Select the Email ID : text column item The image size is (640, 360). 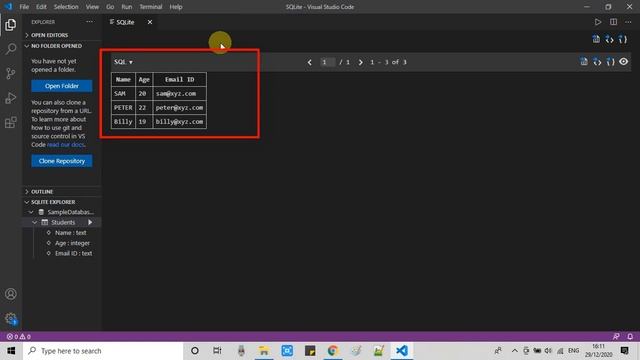pyautogui.click(x=73, y=253)
